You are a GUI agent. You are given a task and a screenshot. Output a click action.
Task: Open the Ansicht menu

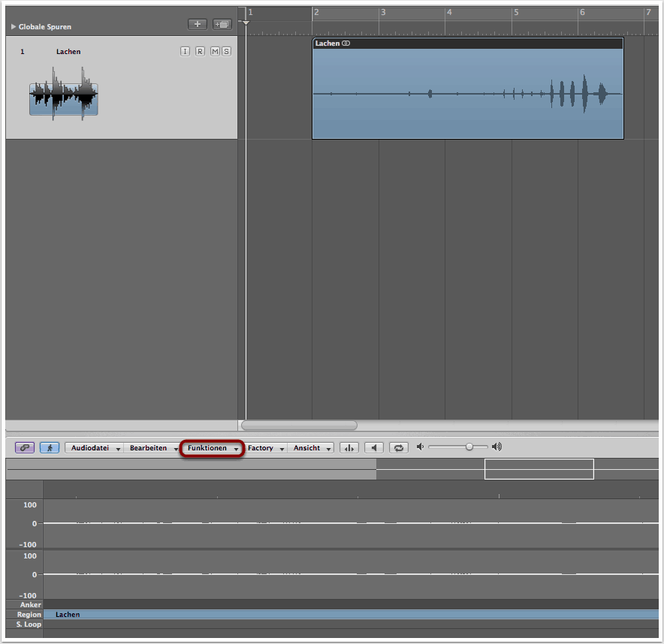coord(311,448)
